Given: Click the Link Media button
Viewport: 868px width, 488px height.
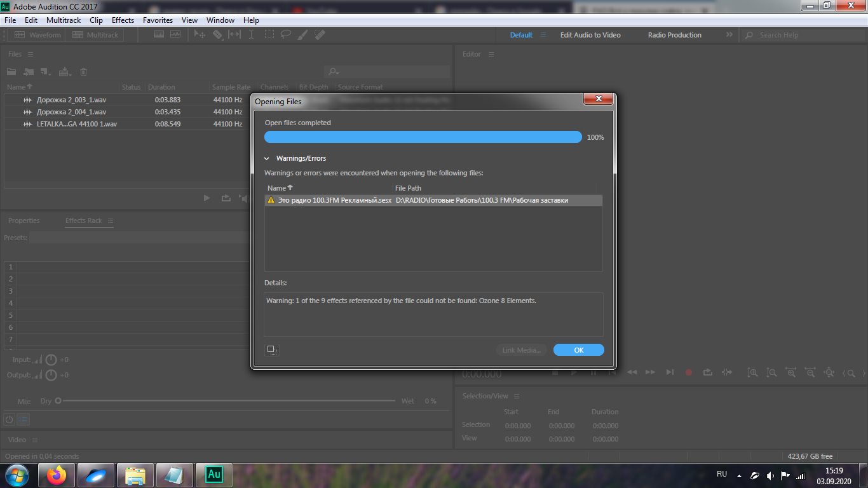Looking at the screenshot, I should 522,350.
